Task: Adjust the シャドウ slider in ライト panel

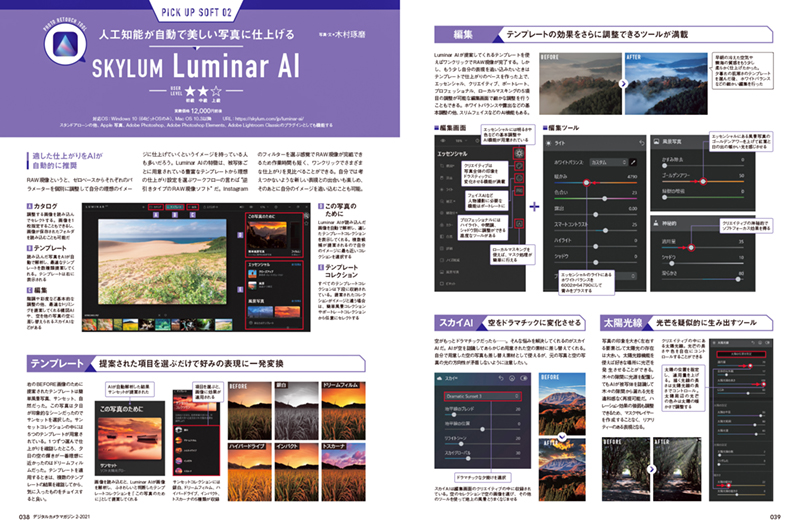Action: tap(595, 262)
